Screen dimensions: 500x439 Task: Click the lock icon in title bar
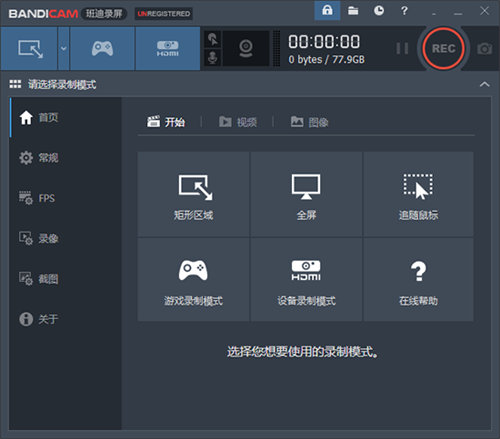point(327,11)
